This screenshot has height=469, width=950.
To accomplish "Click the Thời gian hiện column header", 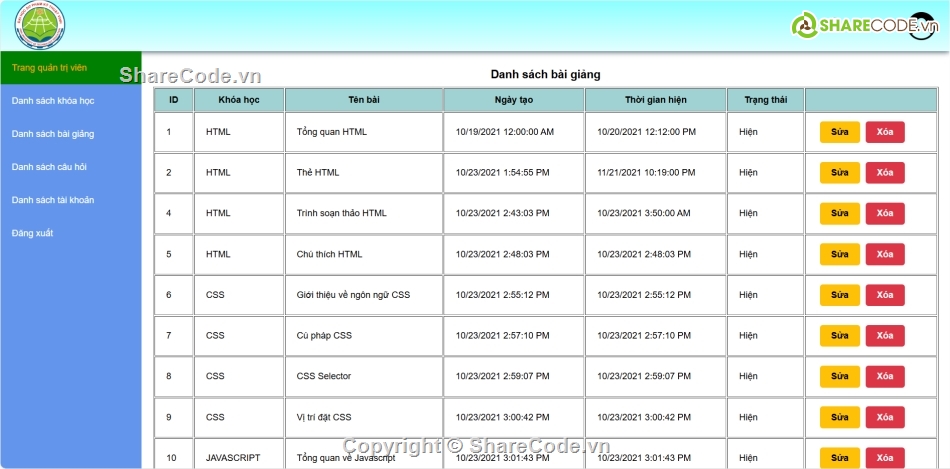I will point(656,100).
